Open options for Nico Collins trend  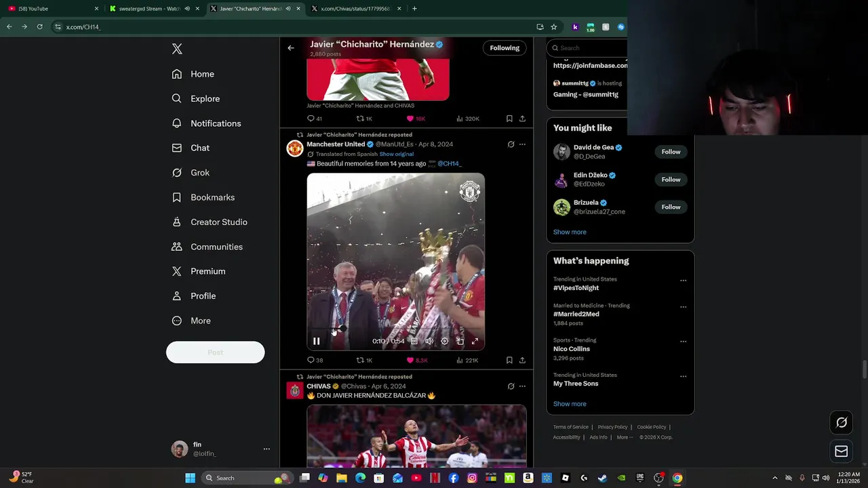point(683,342)
